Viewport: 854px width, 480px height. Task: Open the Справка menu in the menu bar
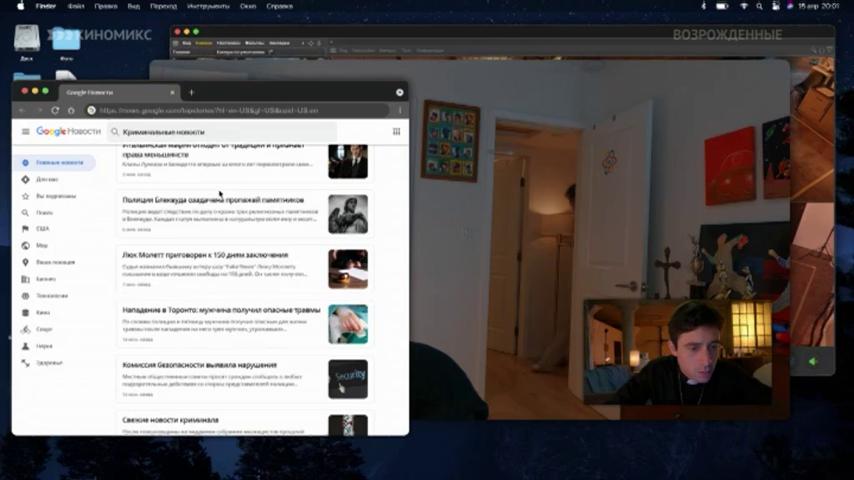coord(279,6)
